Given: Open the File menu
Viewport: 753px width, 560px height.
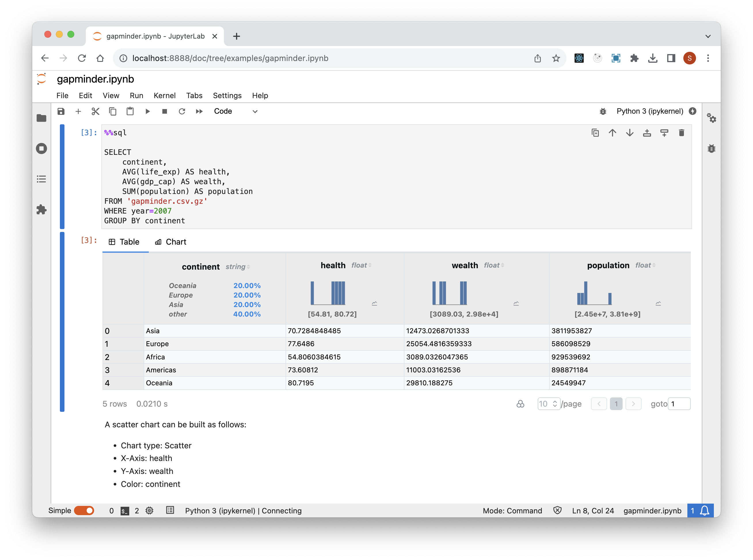Looking at the screenshot, I should (x=62, y=96).
